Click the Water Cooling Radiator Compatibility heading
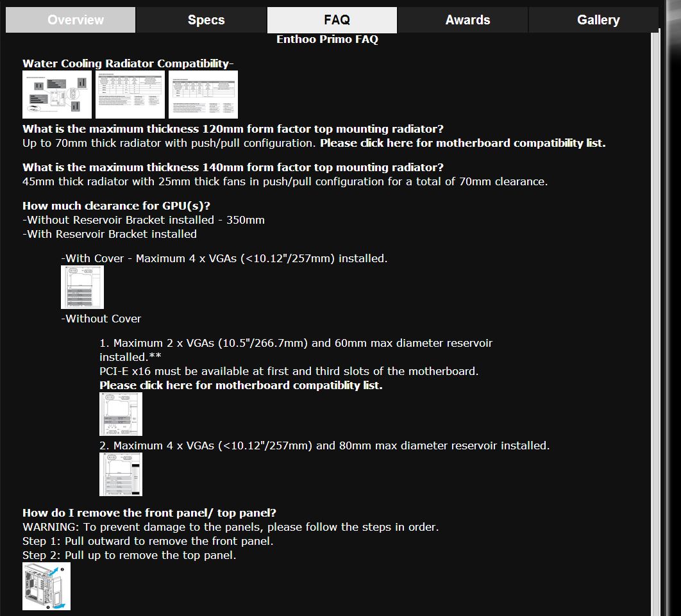Viewport: 681px width, 616px height. pos(128,63)
